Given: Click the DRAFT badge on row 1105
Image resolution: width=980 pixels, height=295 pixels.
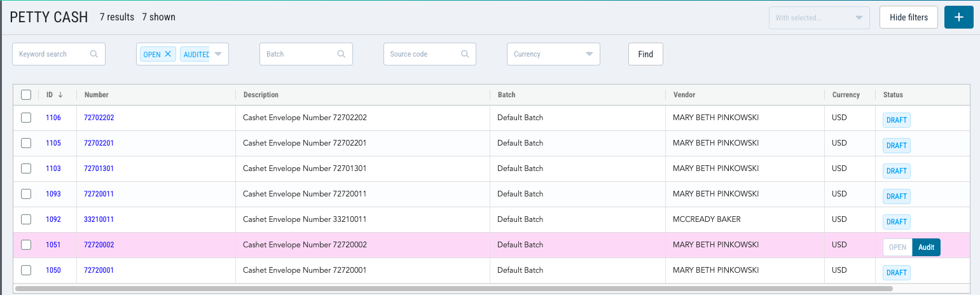Looking at the screenshot, I should click(x=897, y=146).
